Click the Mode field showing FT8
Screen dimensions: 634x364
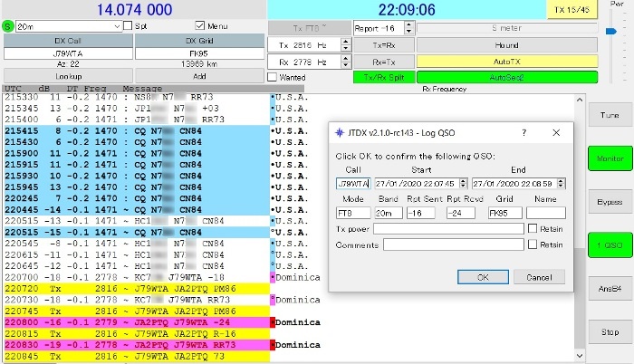[353, 213]
